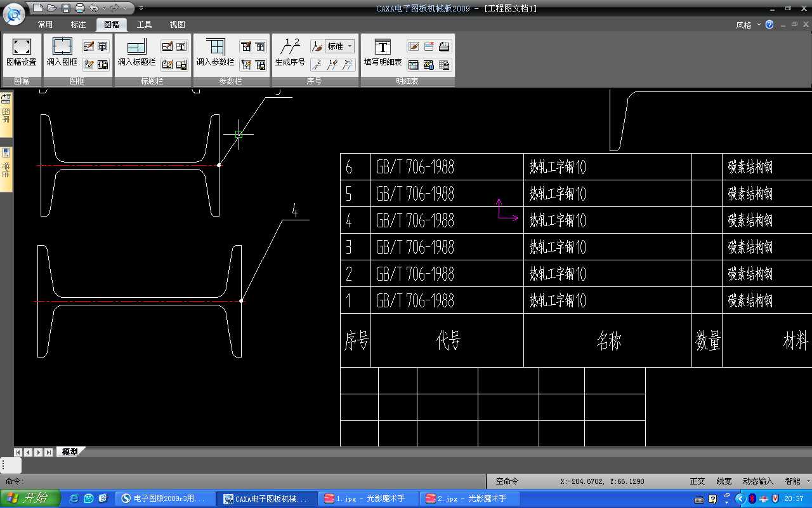This screenshot has width=812, height=508.
Task: Click the insert blank BOM row icon
Action: (x=414, y=64)
